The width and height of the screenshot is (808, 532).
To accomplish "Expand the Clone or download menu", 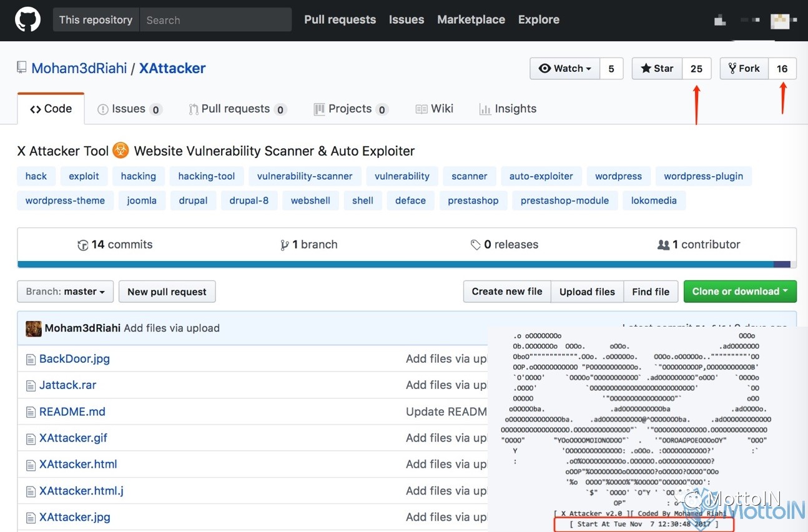I will (740, 292).
